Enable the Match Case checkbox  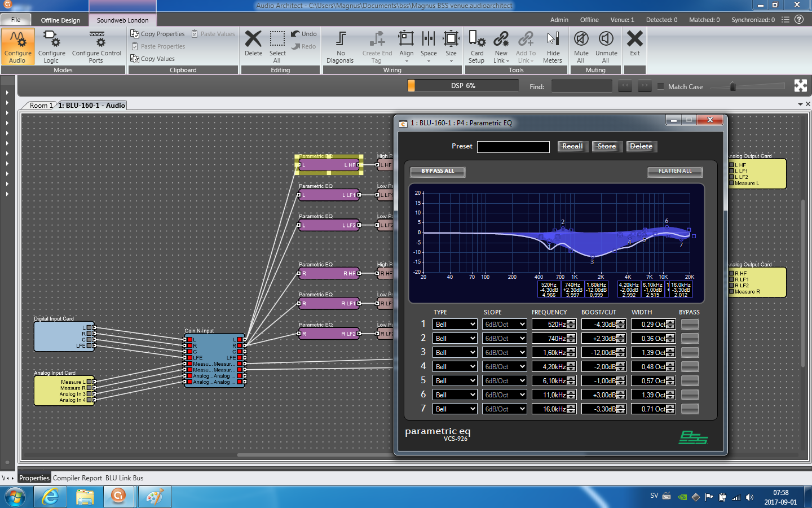(660, 86)
